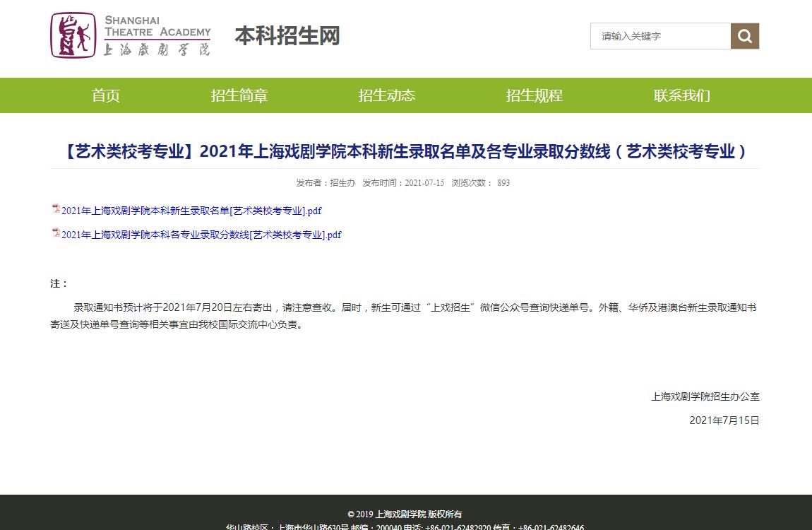Click the SHANGHAI THEATRE ACADEMY English name text

pyautogui.click(x=157, y=26)
